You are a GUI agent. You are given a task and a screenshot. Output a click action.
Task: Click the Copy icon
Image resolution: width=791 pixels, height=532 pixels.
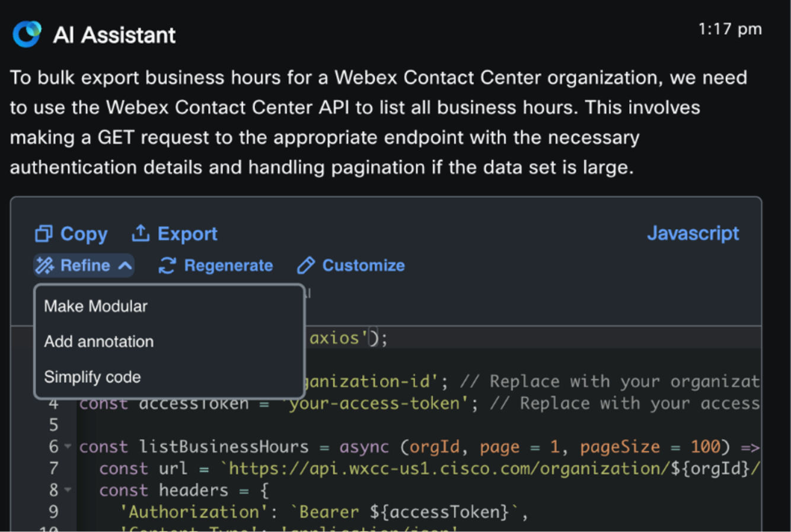pyautogui.click(x=44, y=234)
